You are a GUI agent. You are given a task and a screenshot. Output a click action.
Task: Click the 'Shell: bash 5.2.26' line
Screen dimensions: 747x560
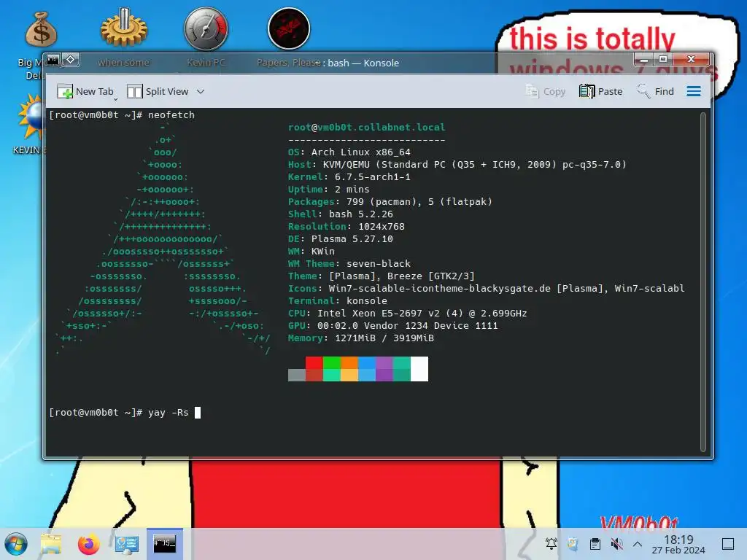click(340, 214)
